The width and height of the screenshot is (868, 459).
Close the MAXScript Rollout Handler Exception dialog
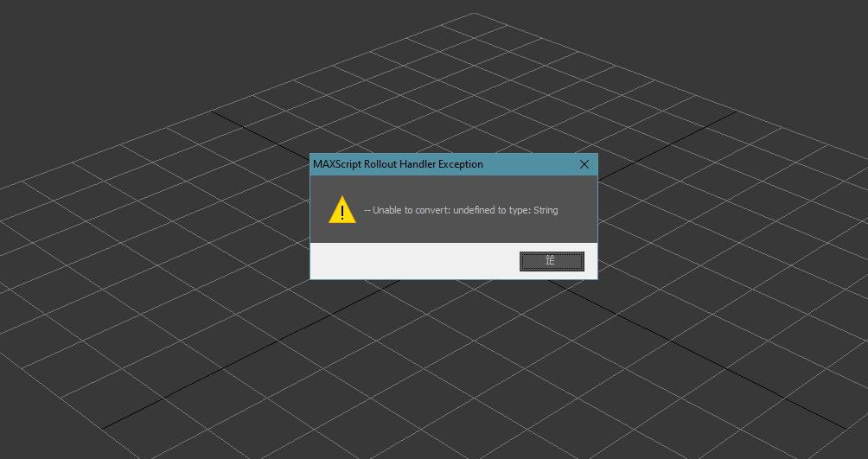(584, 164)
